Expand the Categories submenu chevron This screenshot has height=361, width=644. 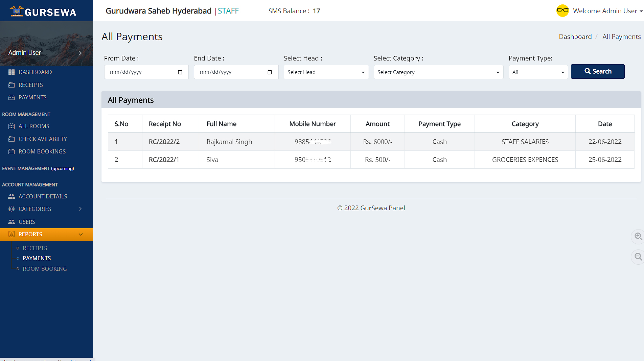[x=80, y=209]
